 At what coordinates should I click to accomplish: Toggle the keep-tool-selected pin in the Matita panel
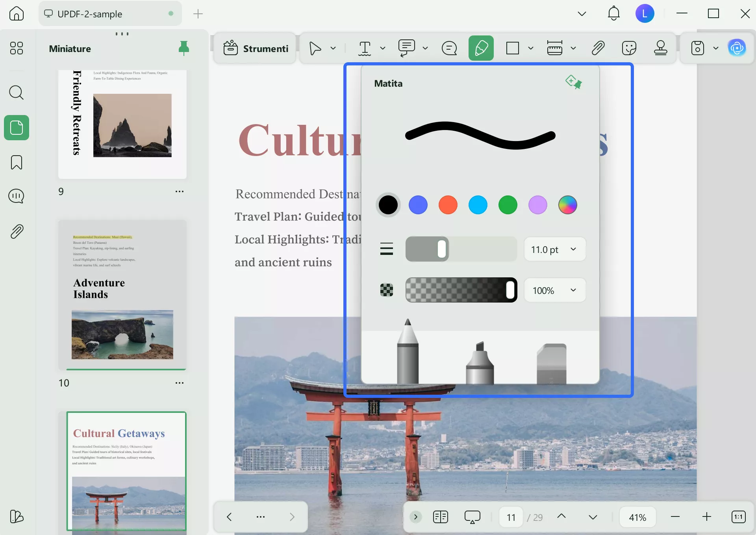(573, 82)
